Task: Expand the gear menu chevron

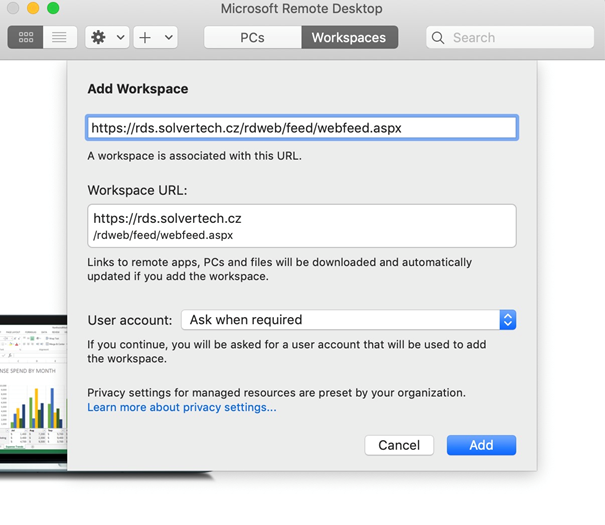Action: click(x=121, y=37)
